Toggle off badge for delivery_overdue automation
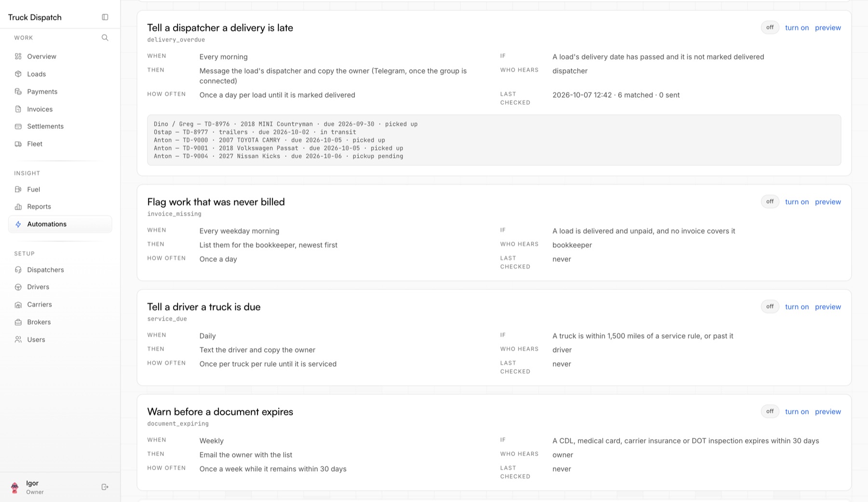This screenshot has height=502, width=868. point(770,27)
